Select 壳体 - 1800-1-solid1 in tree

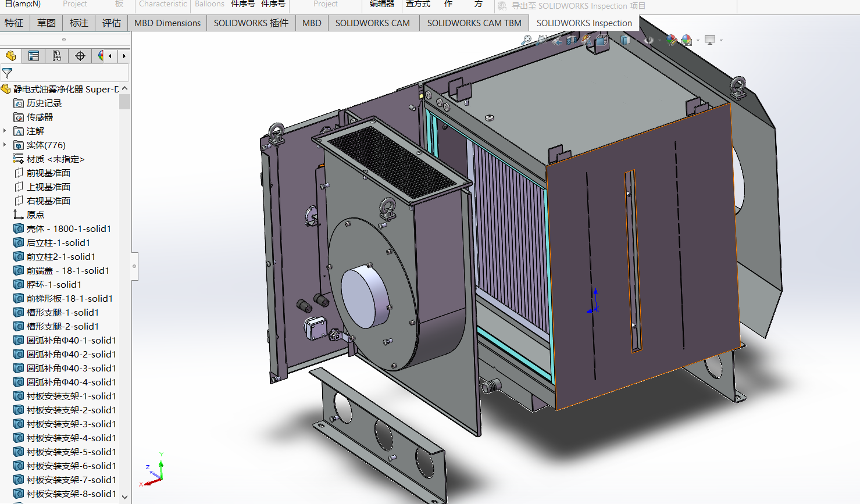[68, 229]
